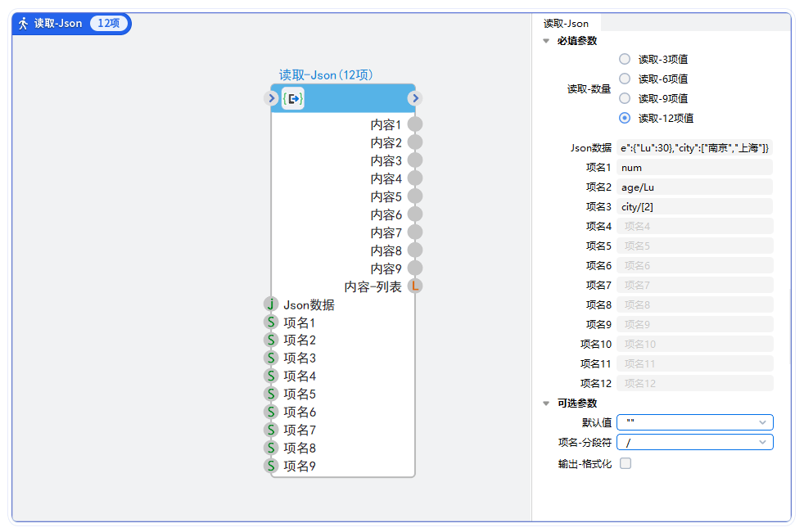Click the 项名1 field containing num
The width and height of the screenshot is (804, 532).
pyautogui.click(x=695, y=167)
